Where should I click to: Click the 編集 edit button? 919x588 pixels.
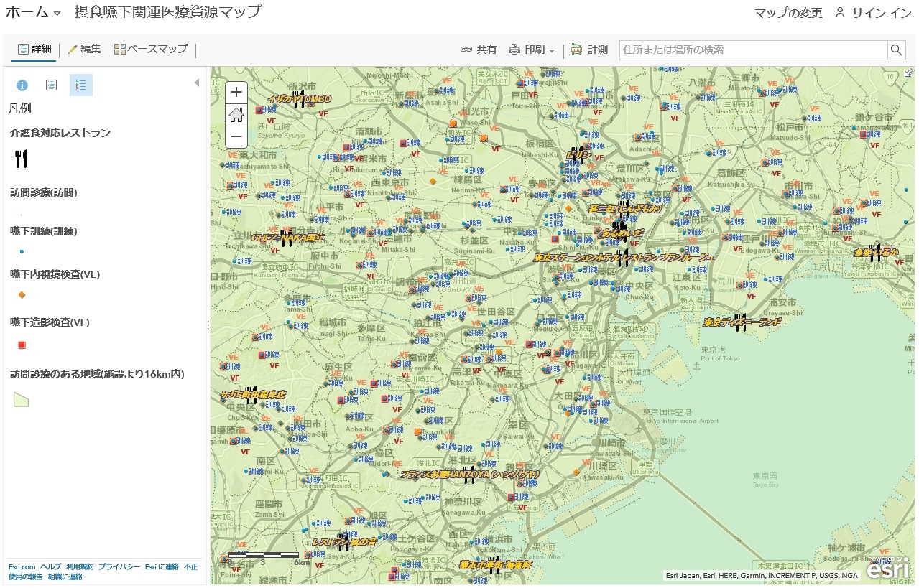tap(84, 50)
